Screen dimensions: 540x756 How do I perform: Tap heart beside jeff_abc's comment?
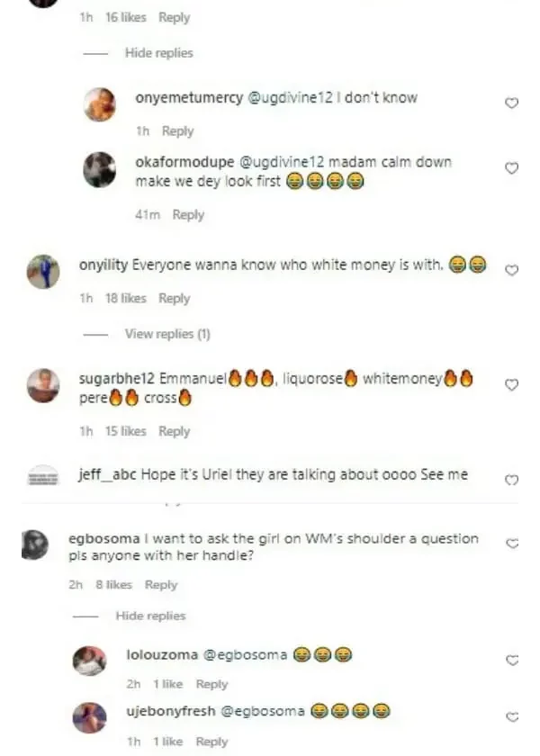click(x=511, y=481)
